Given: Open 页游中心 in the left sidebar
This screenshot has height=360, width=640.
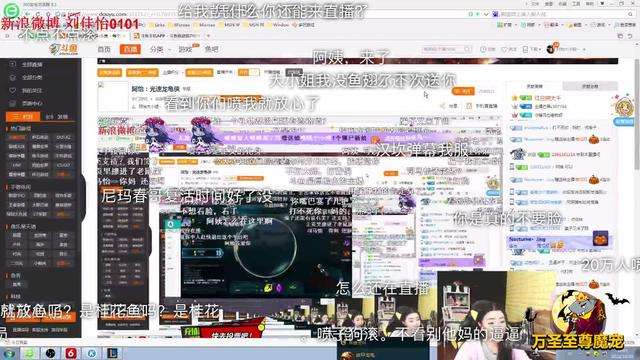Looking at the screenshot, I should [28, 103].
